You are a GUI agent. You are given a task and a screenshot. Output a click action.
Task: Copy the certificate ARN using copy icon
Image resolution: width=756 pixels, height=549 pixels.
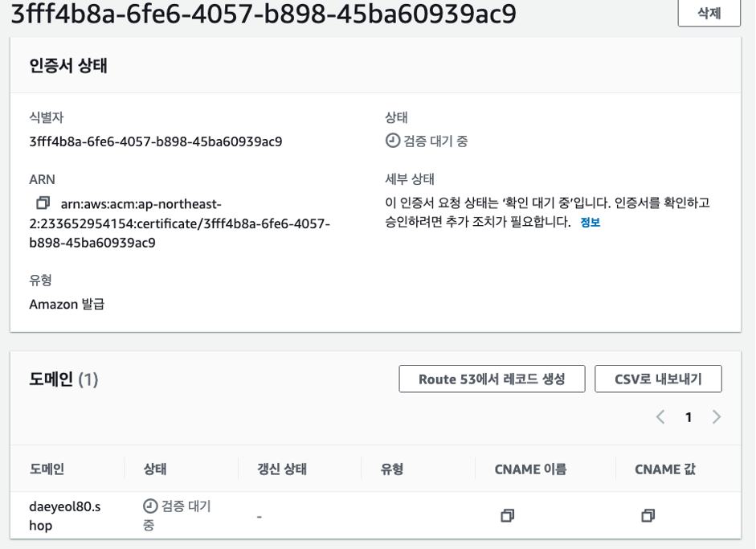[x=43, y=203]
